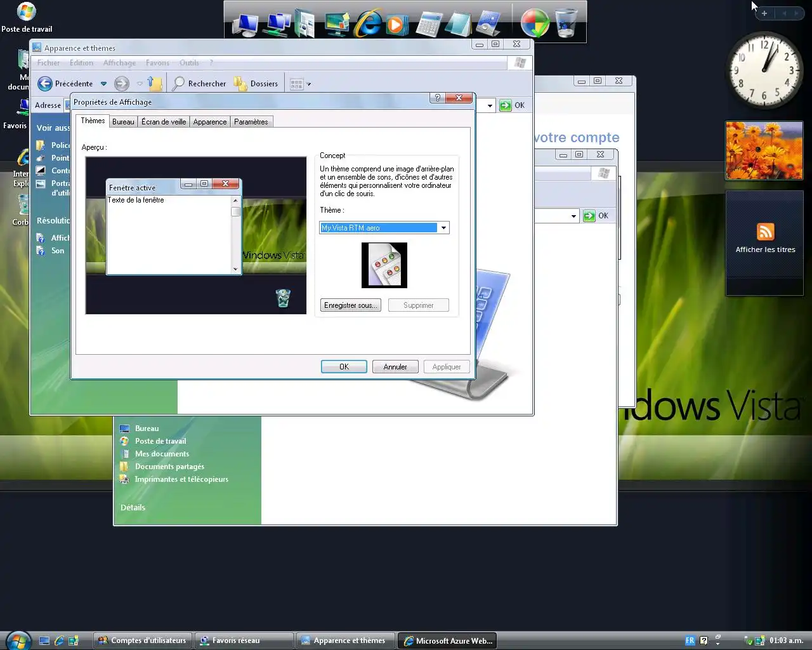Click scroll down arrow in preview window
812x650 pixels.
(235, 269)
